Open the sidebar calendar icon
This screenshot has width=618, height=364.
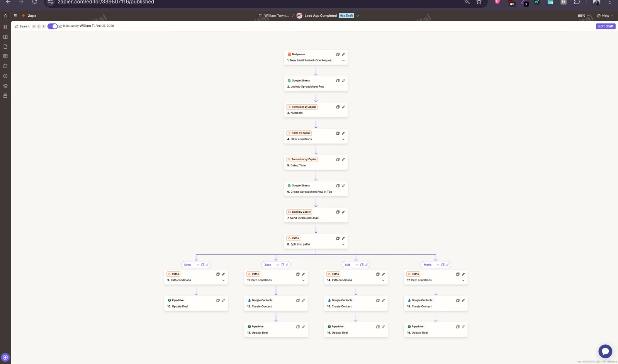point(5,66)
